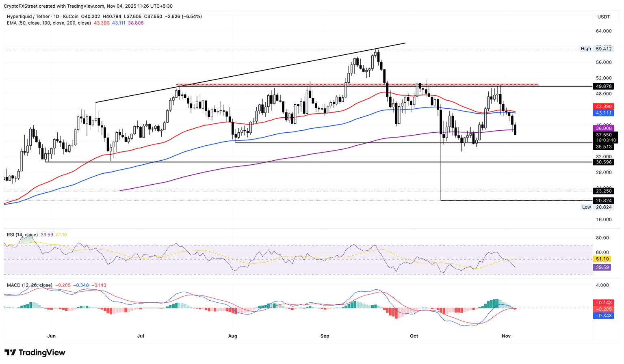The image size is (624, 364).
Task: Select the Nov label on the time axis
Action: coord(506,336)
